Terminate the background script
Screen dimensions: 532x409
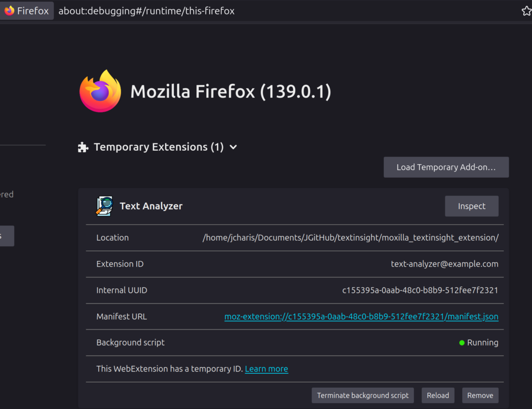(363, 395)
